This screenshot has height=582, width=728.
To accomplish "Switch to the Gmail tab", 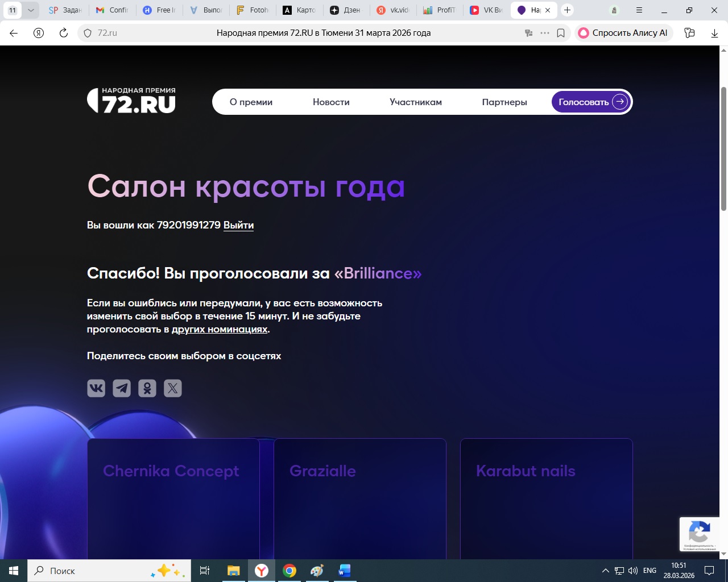I will tap(112, 10).
